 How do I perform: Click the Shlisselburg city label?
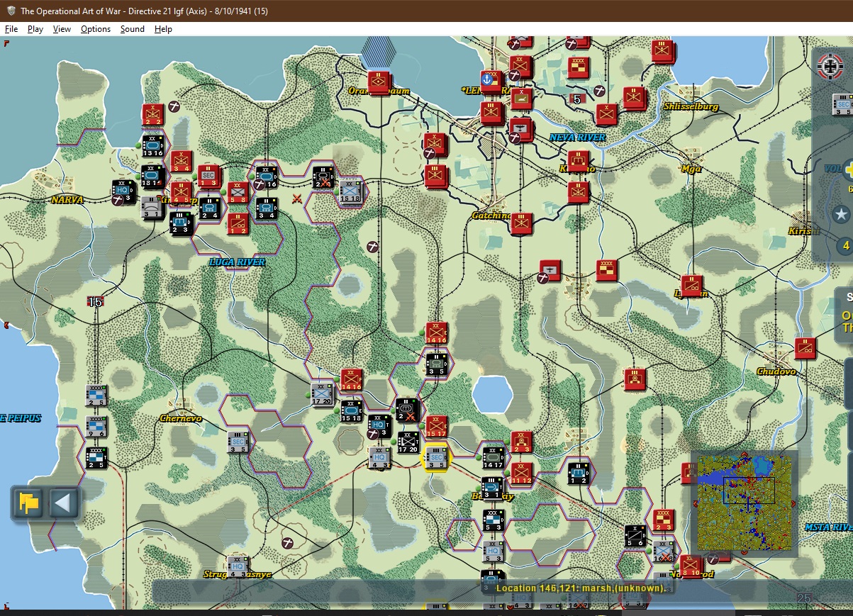[x=691, y=106]
